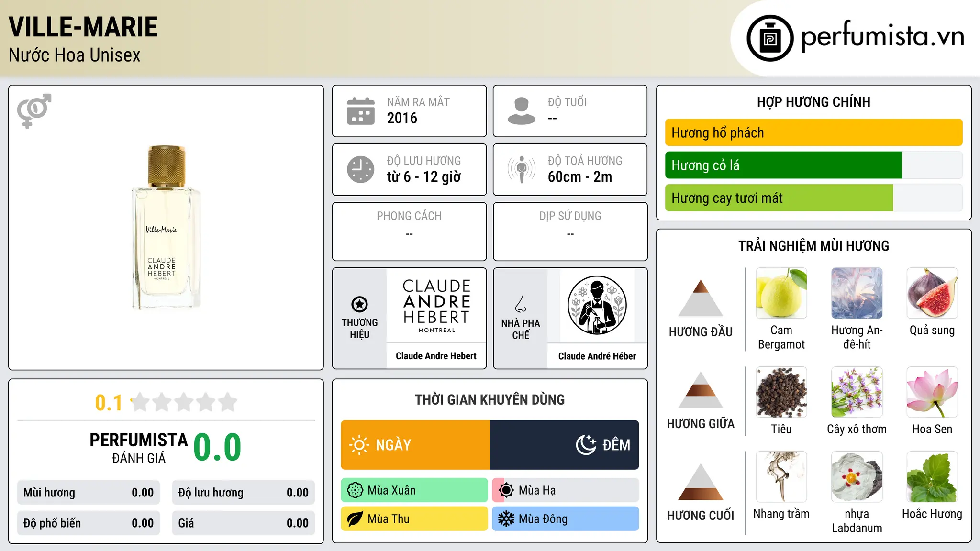Click the Mùi hương score row
This screenshot has width=980, height=551.
[89, 493]
